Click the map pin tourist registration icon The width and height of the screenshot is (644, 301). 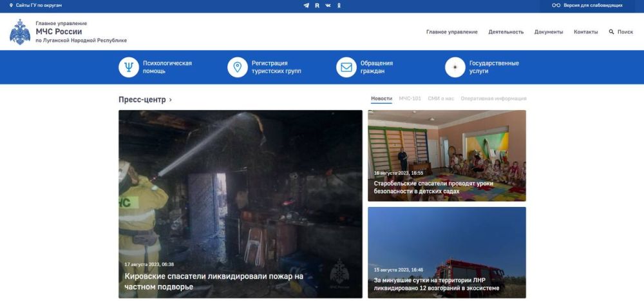point(238,67)
